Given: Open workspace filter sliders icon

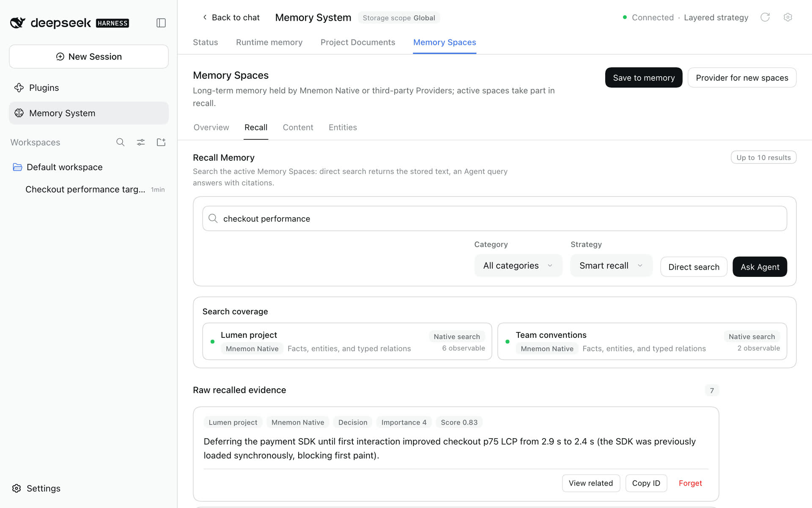Looking at the screenshot, I should click(x=141, y=142).
